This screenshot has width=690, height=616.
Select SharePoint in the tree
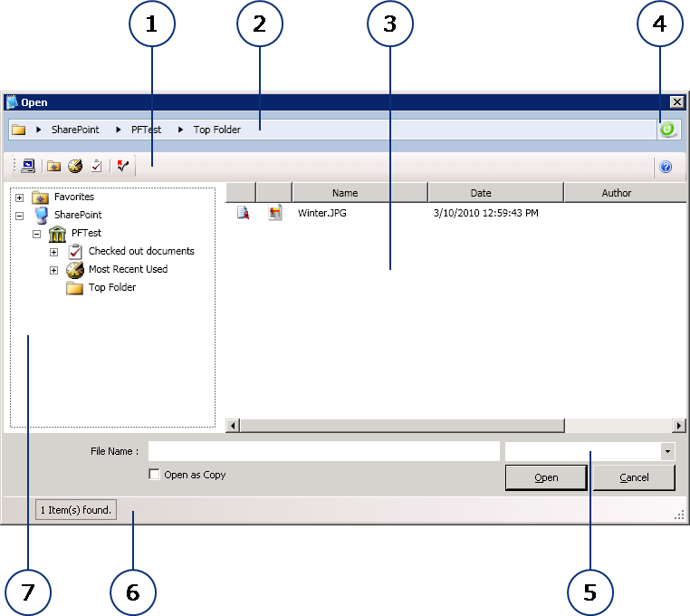[x=78, y=215]
